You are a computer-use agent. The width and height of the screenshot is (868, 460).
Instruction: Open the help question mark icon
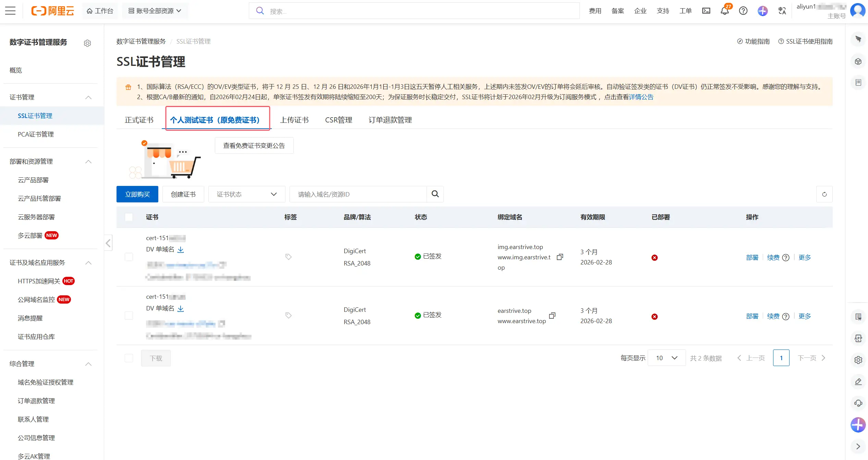(743, 11)
